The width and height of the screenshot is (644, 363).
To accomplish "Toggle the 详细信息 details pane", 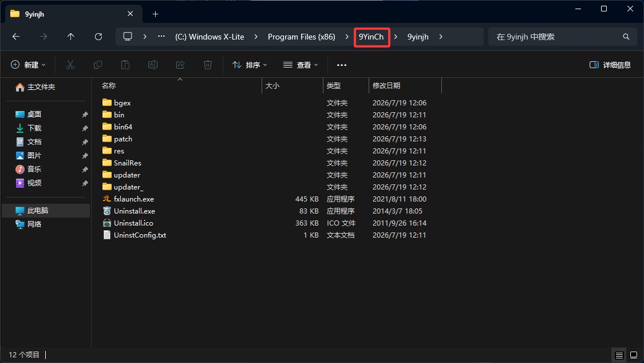I will click(x=610, y=65).
